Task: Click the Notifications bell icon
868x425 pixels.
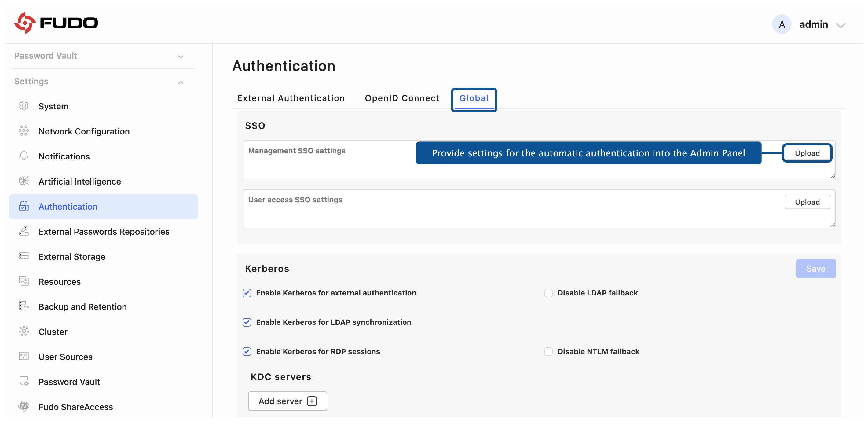Action: (24, 156)
